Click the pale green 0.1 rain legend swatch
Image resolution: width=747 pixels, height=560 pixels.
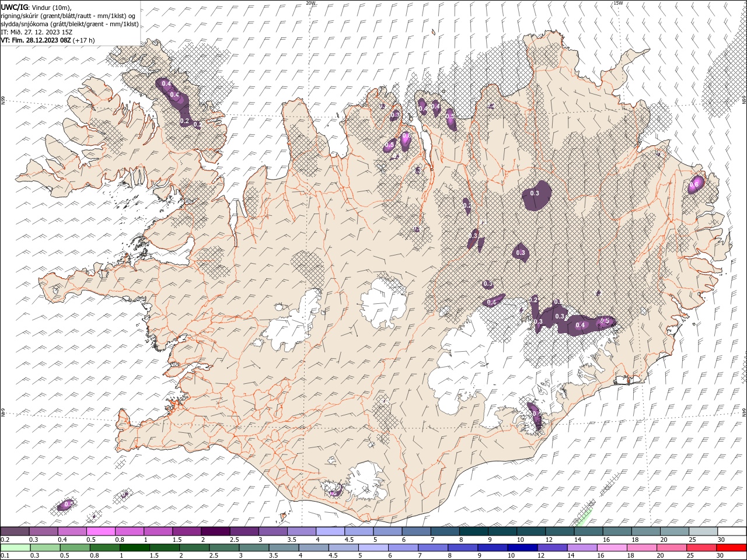tap(16, 548)
